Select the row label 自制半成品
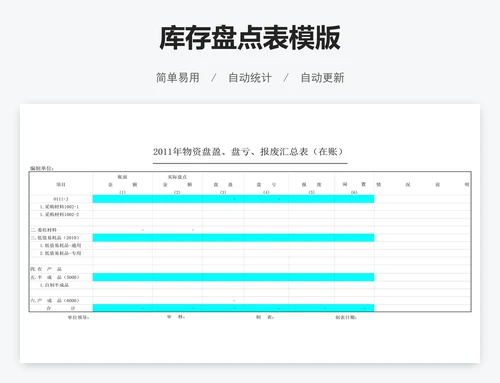 coord(54,285)
